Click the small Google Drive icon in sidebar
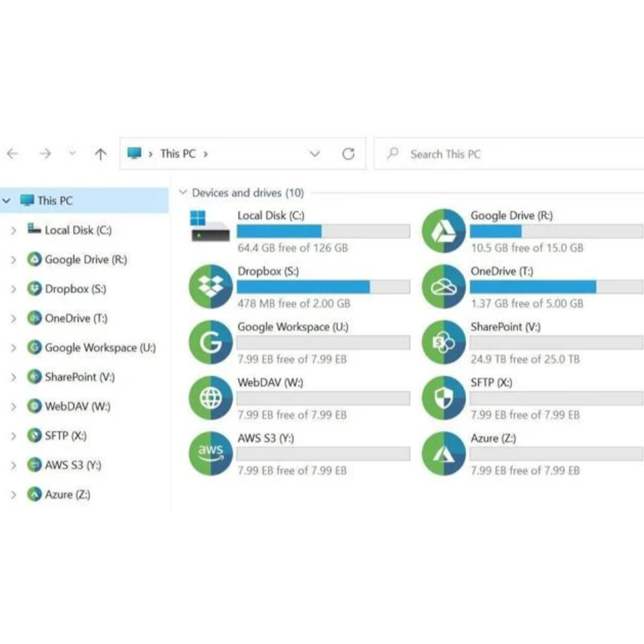Image resolution: width=644 pixels, height=644 pixels. pyautogui.click(x=34, y=259)
